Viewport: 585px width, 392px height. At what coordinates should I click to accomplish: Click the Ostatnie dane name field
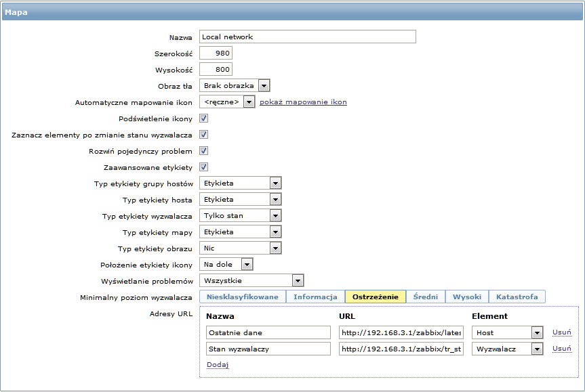click(268, 332)
